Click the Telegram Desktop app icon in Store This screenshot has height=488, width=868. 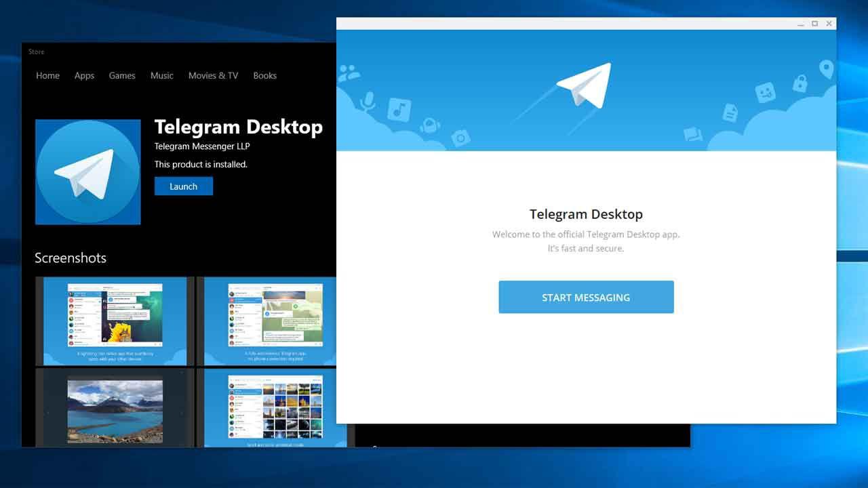click(x=88, y=172)
